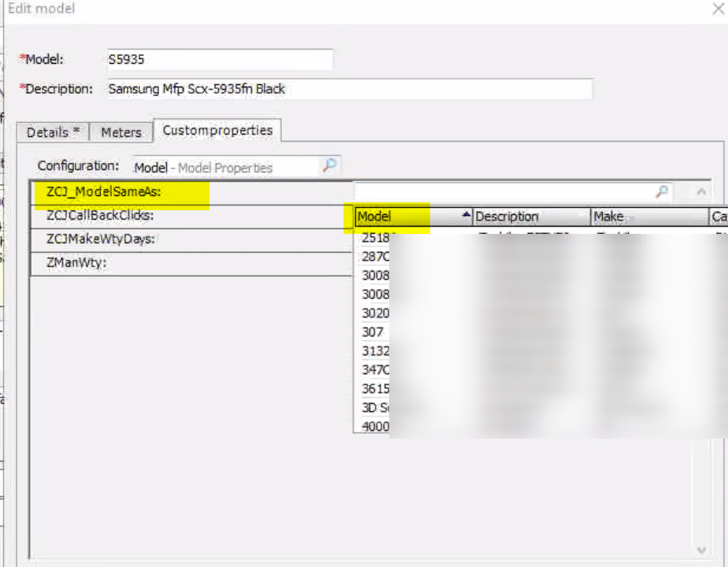728x567 pixels.
Task: Sort by the Model column header
Action: [x=413, y=217]
